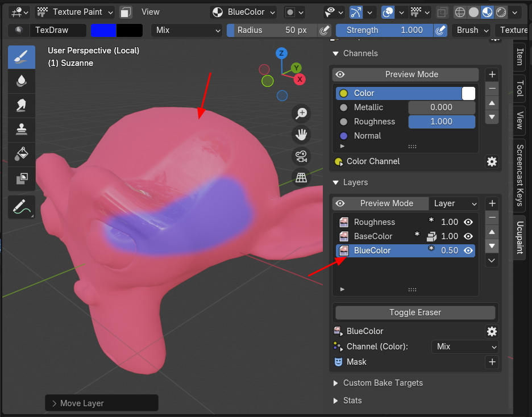The height and width of the screenshot is (417, 532).
Task: Move channel down arrow
Action: [x=492, y=117]
